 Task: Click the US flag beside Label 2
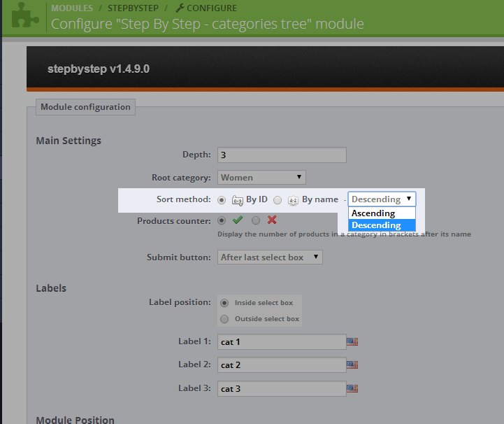[352, 365]
